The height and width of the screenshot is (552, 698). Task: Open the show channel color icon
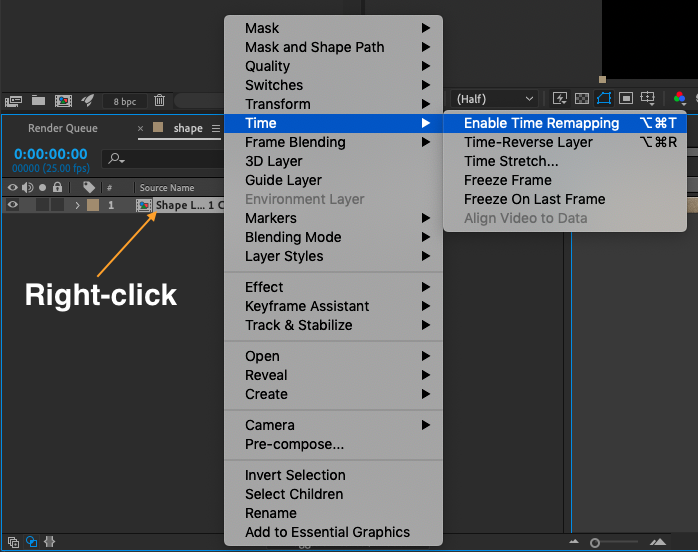pos(680,99)
